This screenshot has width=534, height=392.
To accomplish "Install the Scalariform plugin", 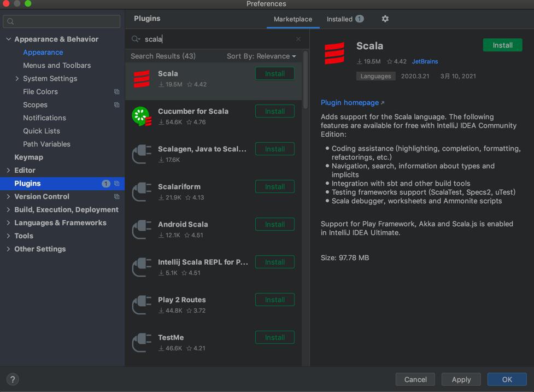I will tap(275, 186).
